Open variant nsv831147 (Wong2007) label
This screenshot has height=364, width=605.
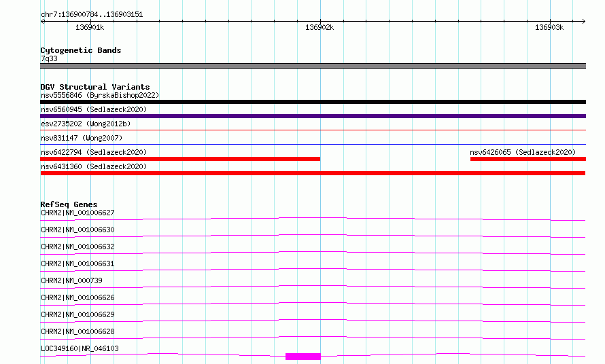82,138
